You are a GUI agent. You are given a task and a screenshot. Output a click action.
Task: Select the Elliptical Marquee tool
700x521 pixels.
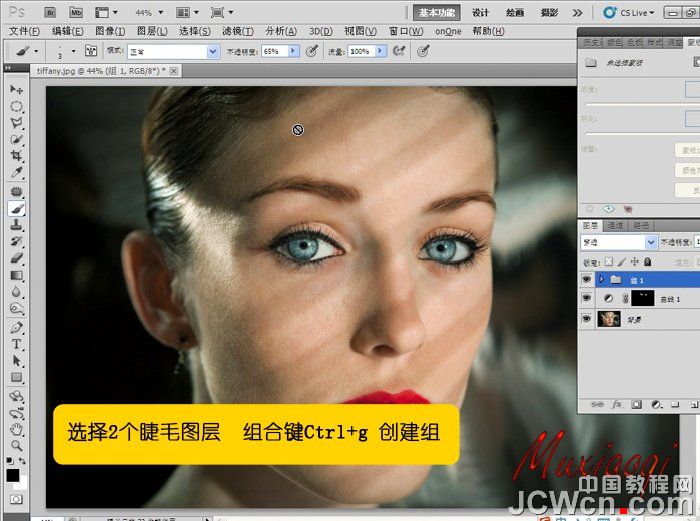coord(16,106)
